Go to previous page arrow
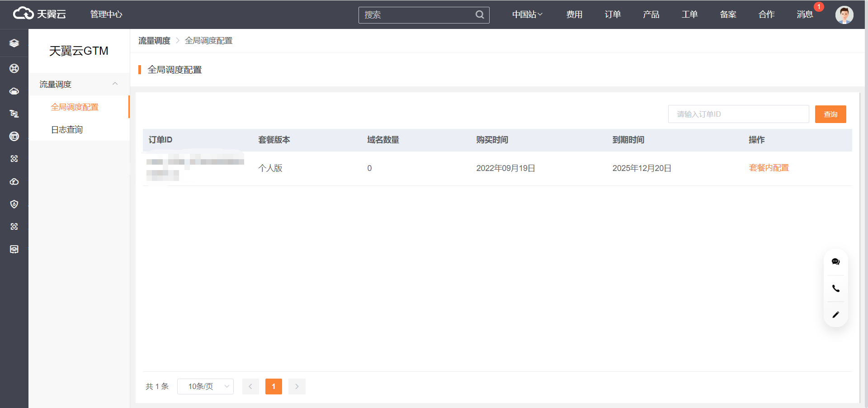 [x=250, y=386]
